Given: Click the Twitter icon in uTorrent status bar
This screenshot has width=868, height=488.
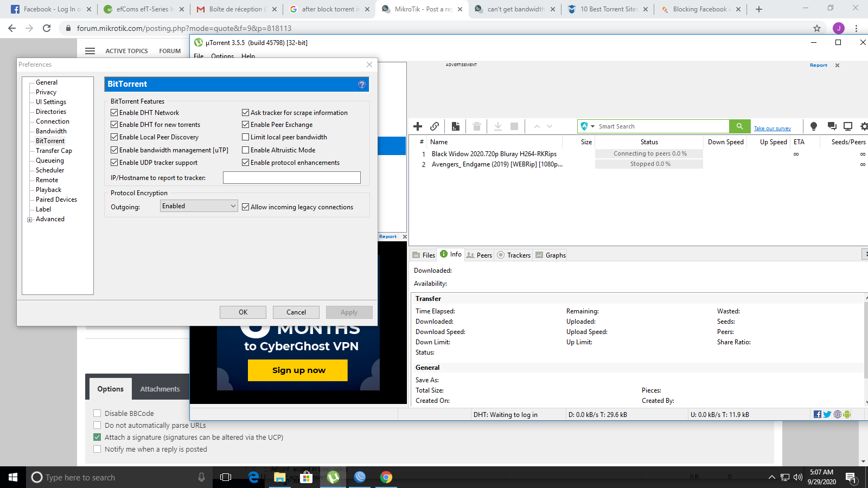Looking at the screenshot, I should coord(827,414).
